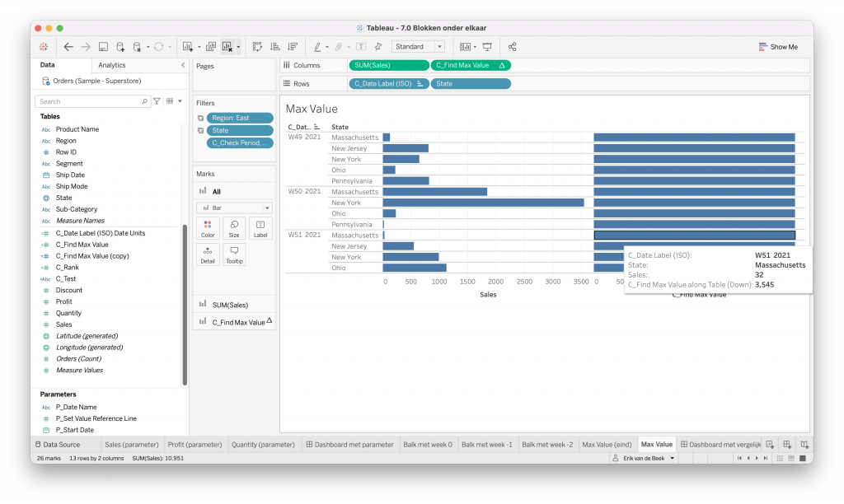Open the New Data Source toolbar icon
844x504 pixels.
[x=120, y=46]
